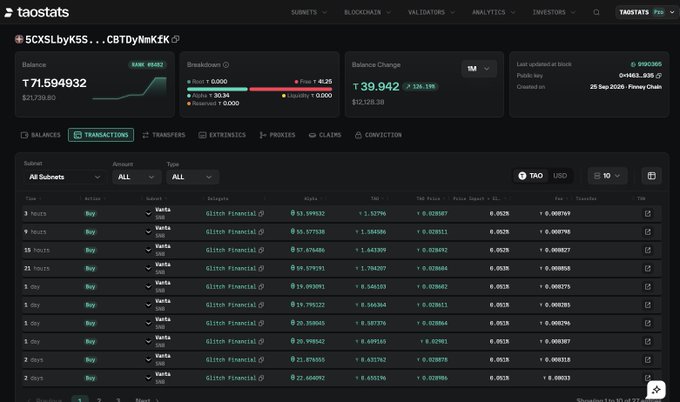Screen dimensions: 680x402
Task: Open transaction details for the 3 hours row
Action: [x=647, y=213]
